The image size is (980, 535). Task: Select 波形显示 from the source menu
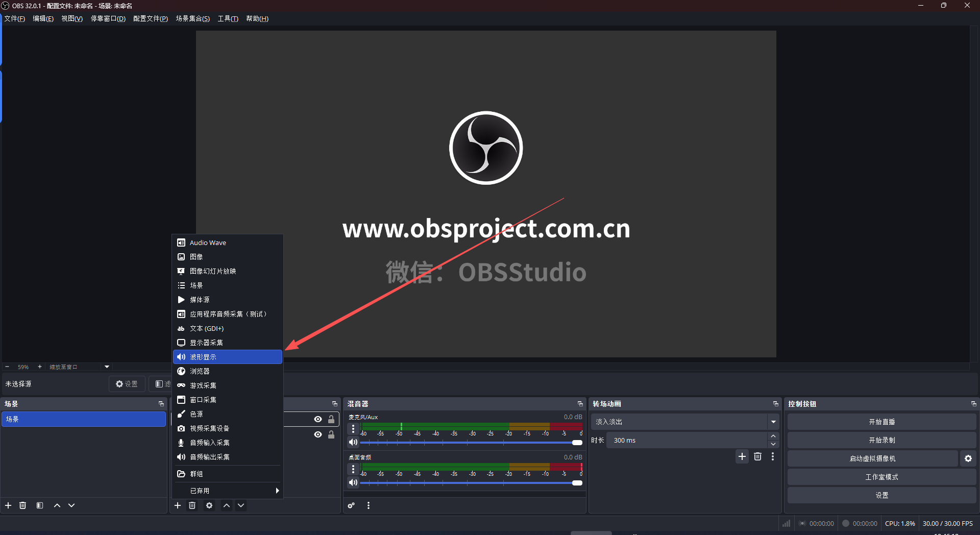pos(228,357)
